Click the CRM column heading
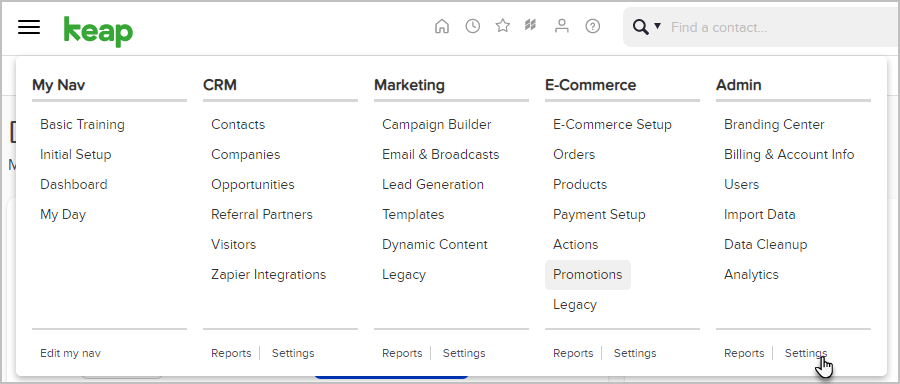 [x=220, y=85]
